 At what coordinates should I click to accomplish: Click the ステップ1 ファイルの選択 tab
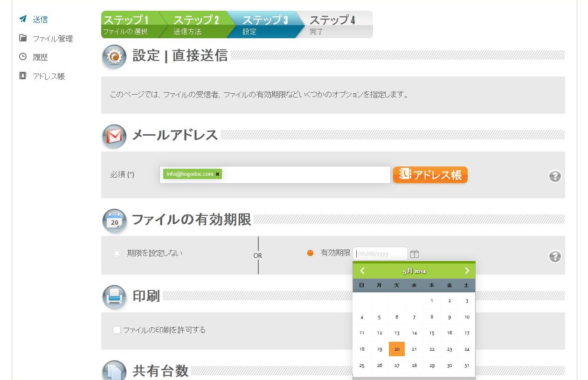pos(128,25)
